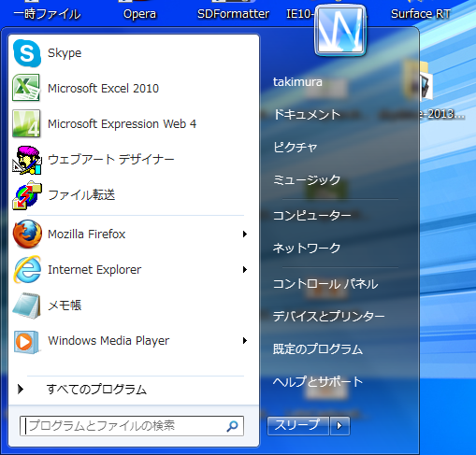Select Windows Media Player label
The height and width of the screenshot is (455, 476).
108,341
